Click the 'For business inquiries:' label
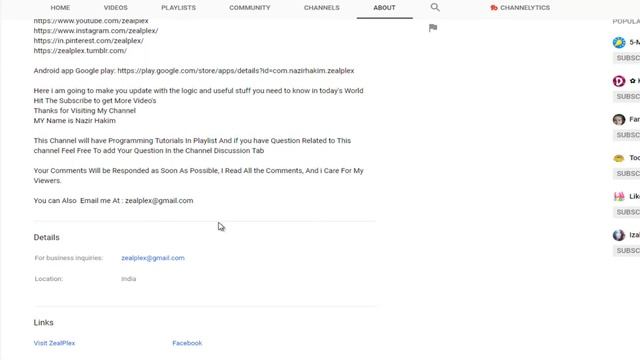Viewport: 640px width, 360px height. point(69,258)
